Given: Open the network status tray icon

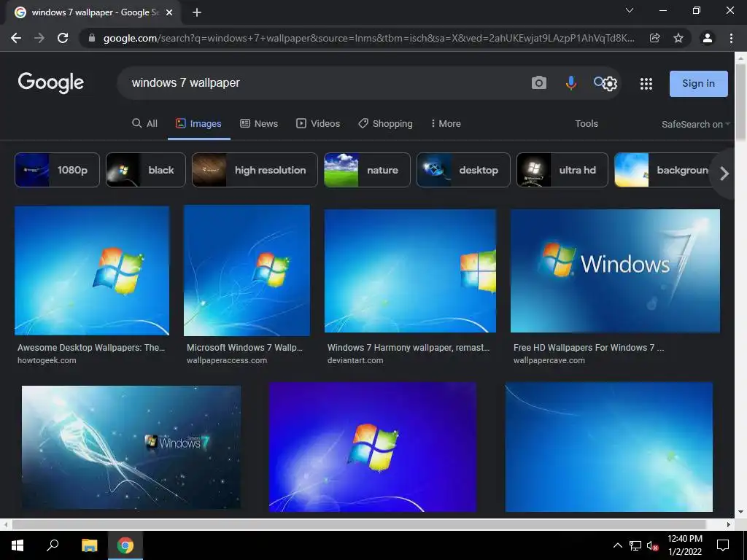Looking at the screenshot, I should (x=635, y=545).
